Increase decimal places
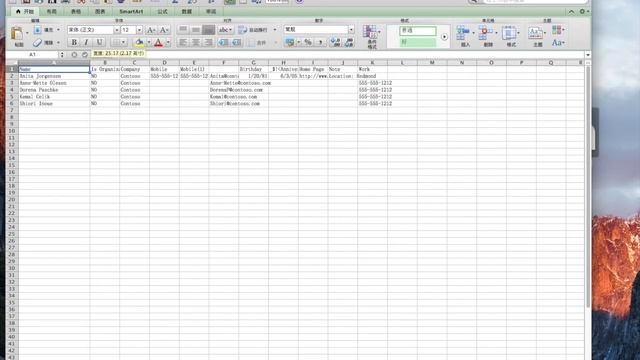The image size is (640, 360). tap(335, 42)
